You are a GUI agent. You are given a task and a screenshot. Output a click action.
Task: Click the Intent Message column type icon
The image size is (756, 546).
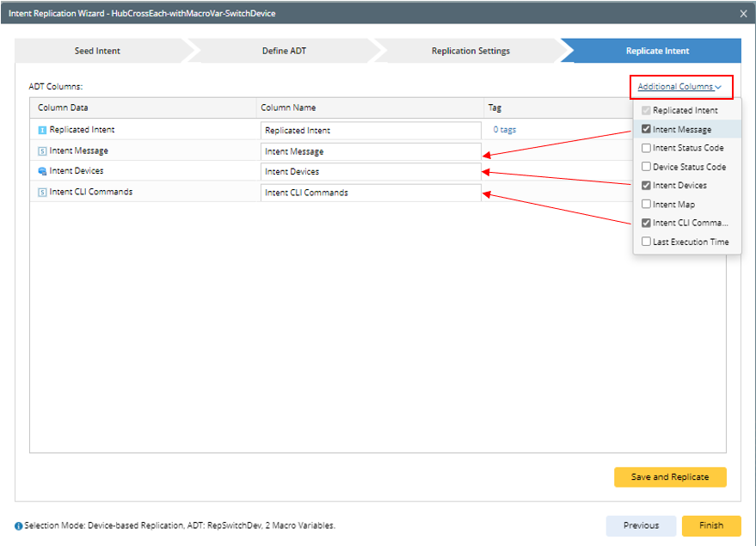pyautogui.click(x=42, y=150)
